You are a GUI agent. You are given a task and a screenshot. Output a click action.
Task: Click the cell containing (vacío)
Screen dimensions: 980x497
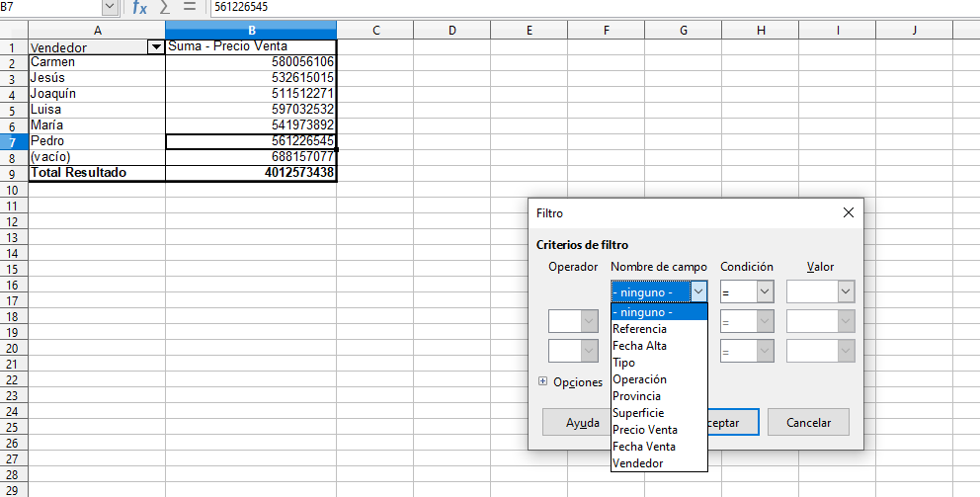coord(97,157)
